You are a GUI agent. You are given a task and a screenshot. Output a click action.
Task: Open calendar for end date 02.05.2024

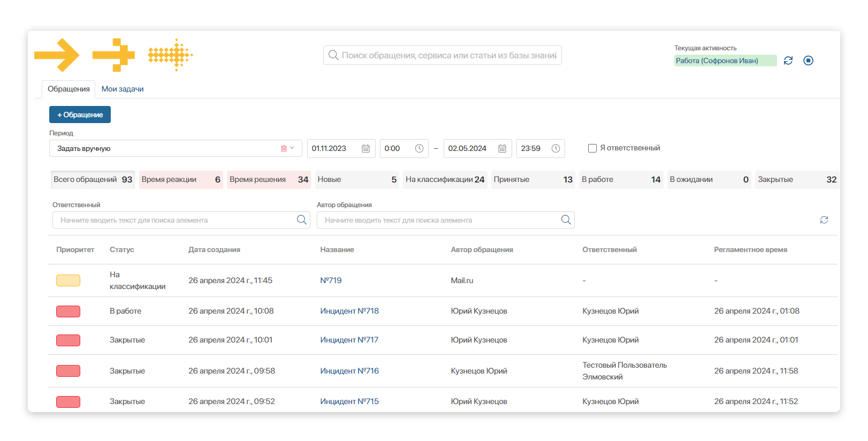pyautogui.click(x=502, y=148)
